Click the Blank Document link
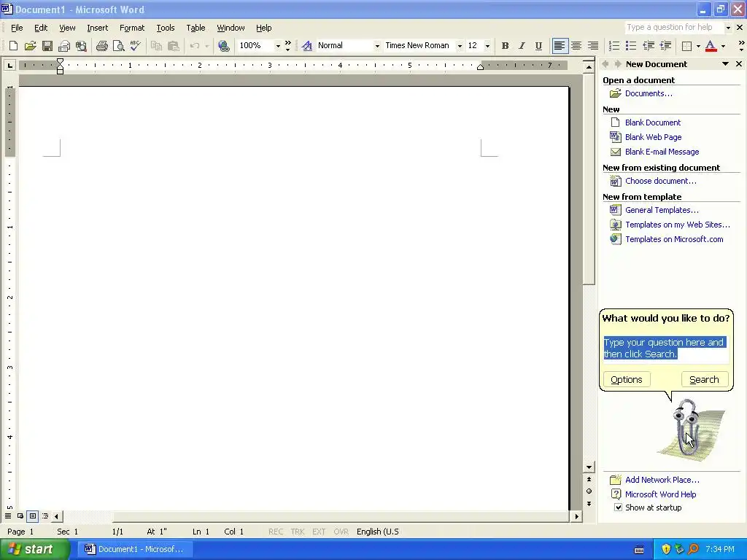 (653, 122)
